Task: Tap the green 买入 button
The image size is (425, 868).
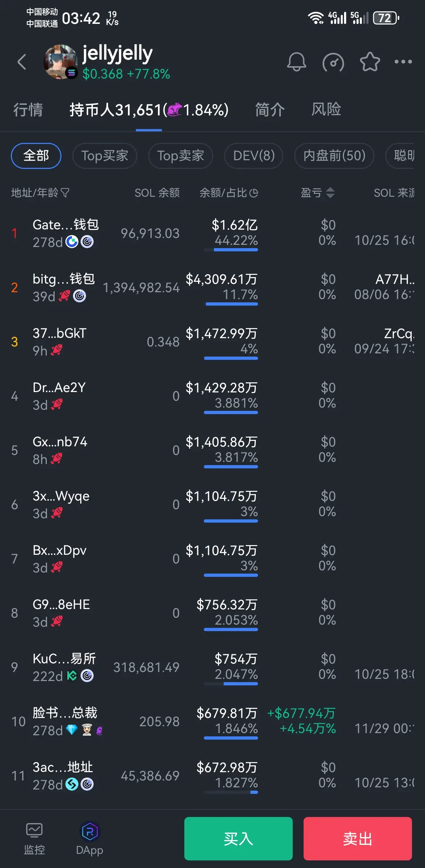Action: [239, 839]
